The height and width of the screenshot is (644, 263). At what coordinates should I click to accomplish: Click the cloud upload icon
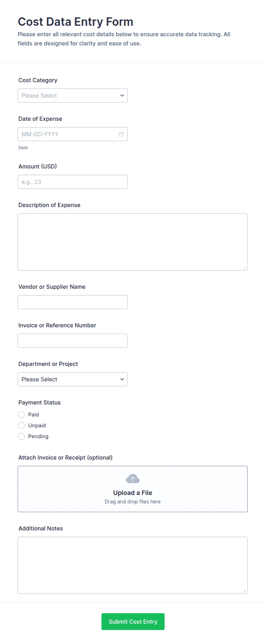click(x=133, y=479)
